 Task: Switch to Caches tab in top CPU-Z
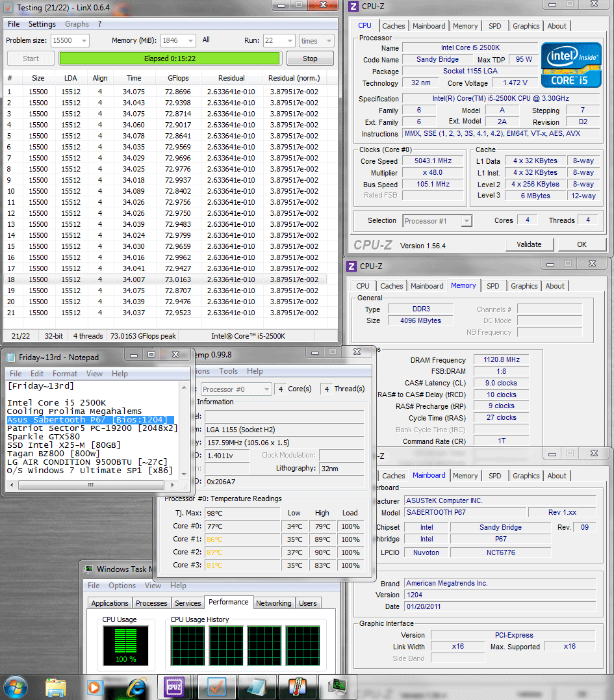pos(394,26)
